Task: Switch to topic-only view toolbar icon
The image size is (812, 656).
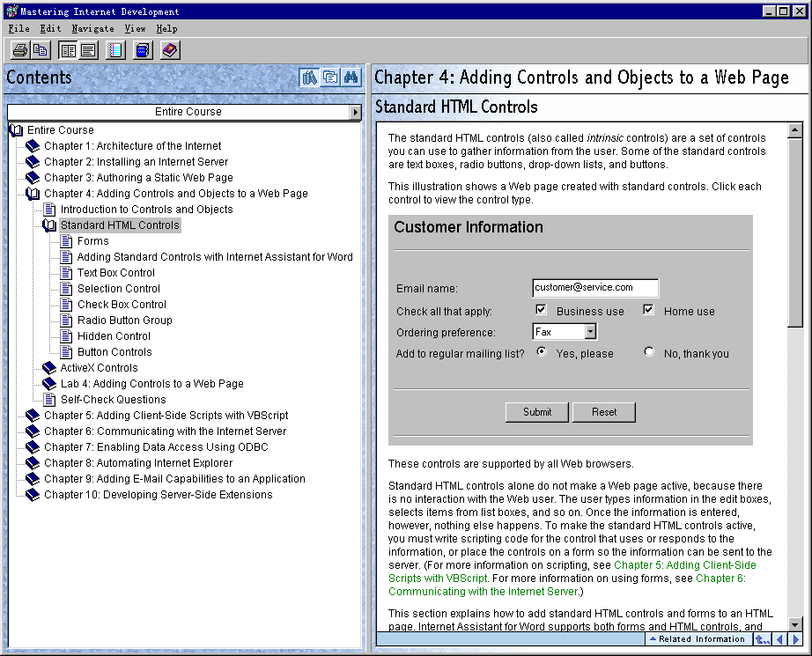Action: coord(88,50)
